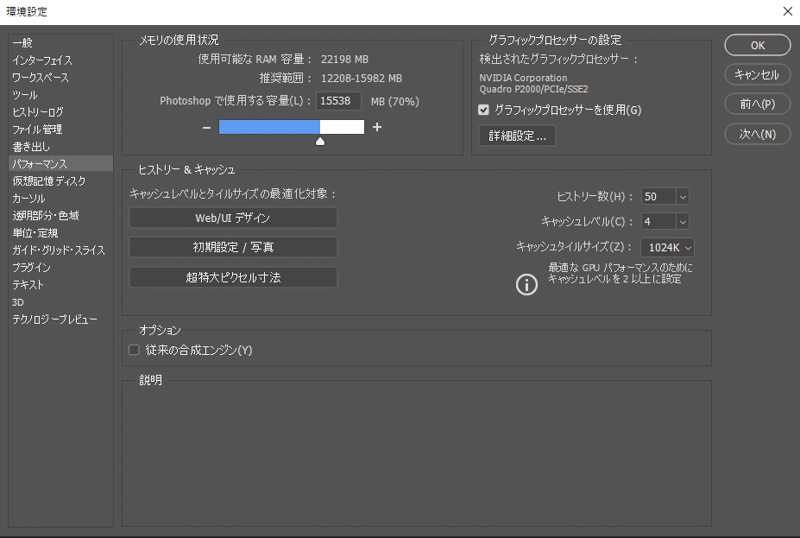The image size is (800, 538).
Task: Enable 従来の合成エンジン(Y) checkbox
Action: [134, 350]
